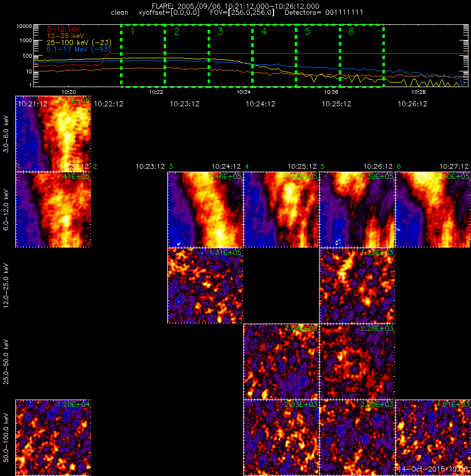Image resolution: width=471 pixels, height=476 pixels.
Task: Select the 6.0-12.0 keV image labeled 1.42E+05
Action: point(281,210)
